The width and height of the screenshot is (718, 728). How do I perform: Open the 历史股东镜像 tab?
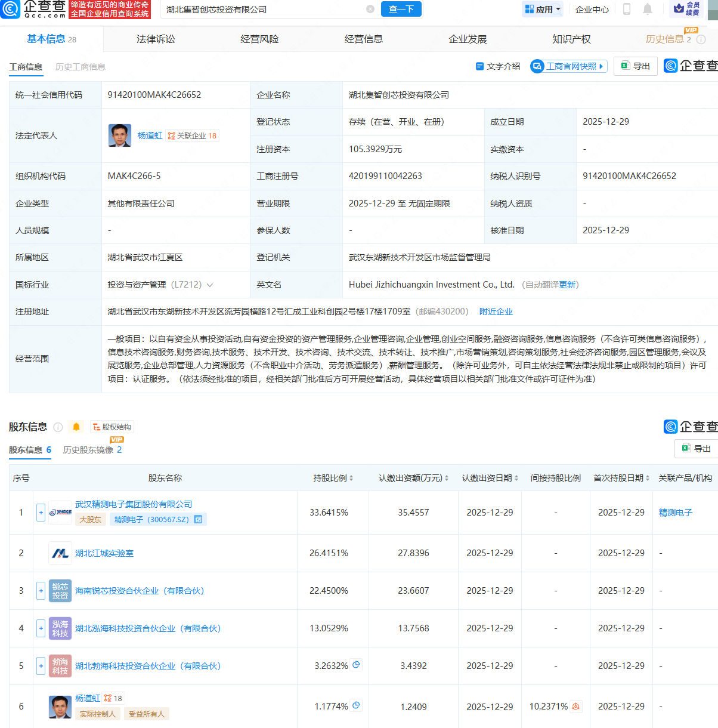(92, 450)
